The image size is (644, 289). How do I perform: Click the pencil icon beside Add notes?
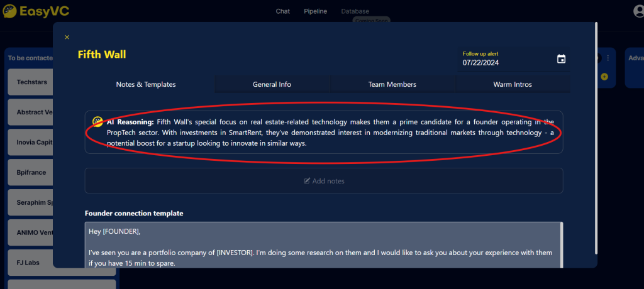click(x=307, y=181)
